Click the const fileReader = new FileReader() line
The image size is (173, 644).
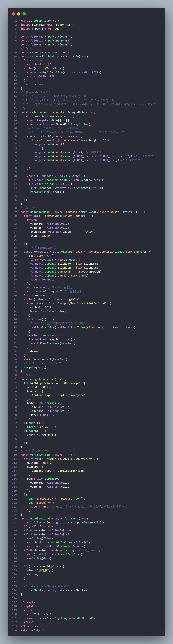[x=56, y=176]
